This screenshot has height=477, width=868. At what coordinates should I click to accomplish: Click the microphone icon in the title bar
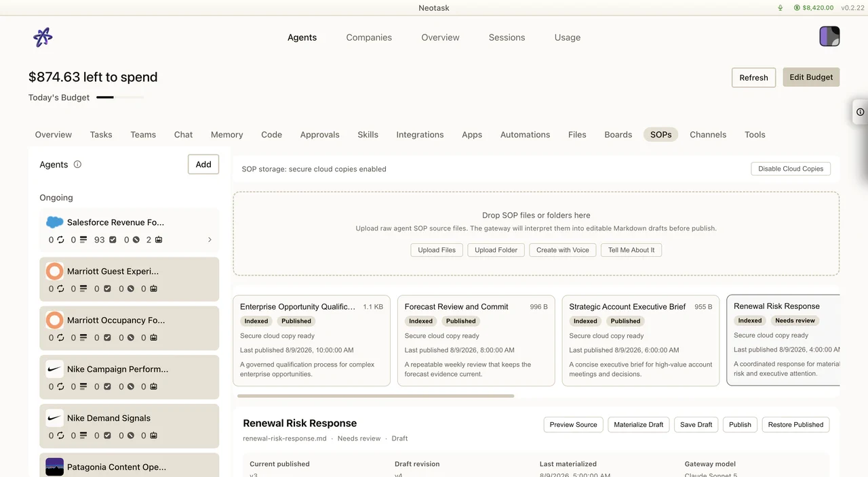pos(781,8)
